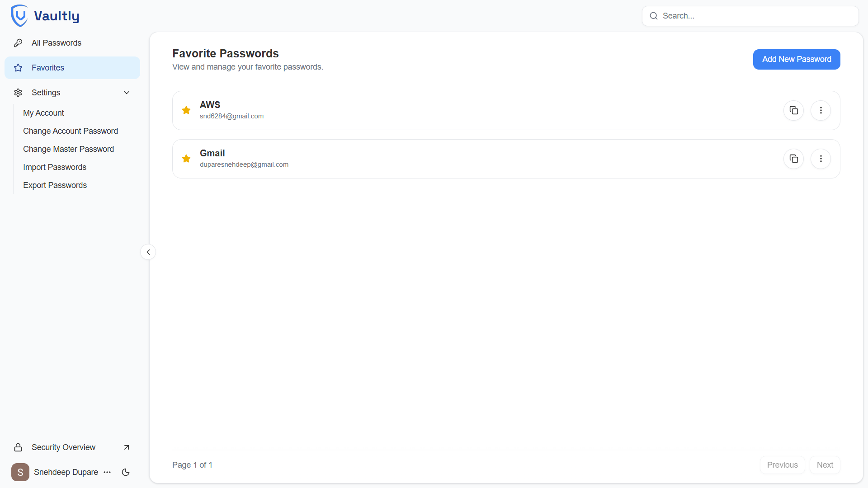868x488 pixels.
Task: Click user avatar letter S
Action: tap(20, 472)
